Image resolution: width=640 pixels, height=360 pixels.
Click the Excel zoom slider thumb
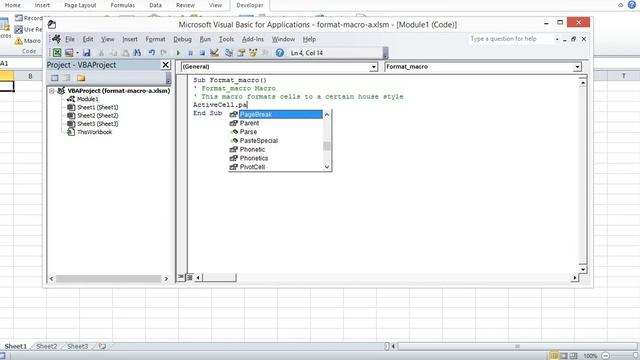click(636, 356)
